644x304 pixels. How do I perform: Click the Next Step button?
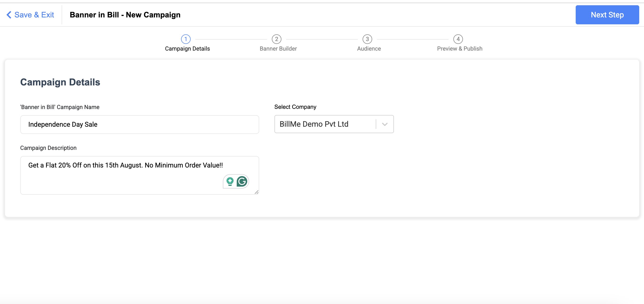(607, 15)
